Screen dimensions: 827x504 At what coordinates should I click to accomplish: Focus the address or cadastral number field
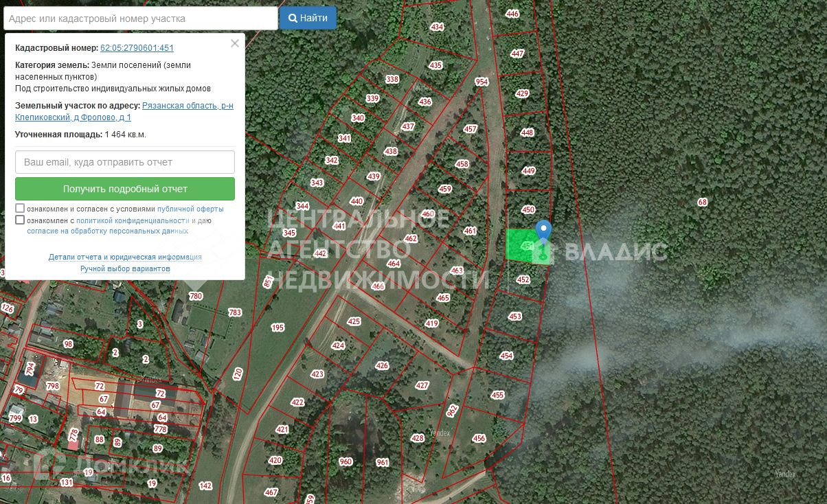point(141,19)
